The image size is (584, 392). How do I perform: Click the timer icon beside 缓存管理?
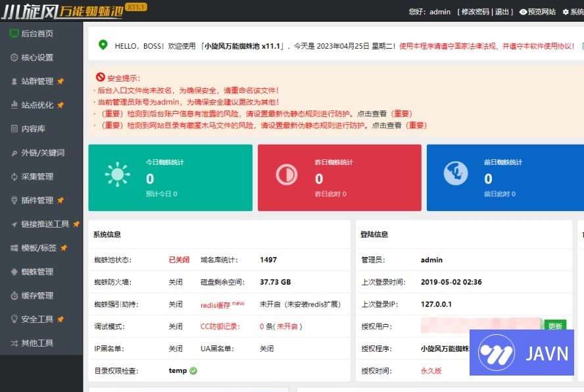click(x=14, y=295)
